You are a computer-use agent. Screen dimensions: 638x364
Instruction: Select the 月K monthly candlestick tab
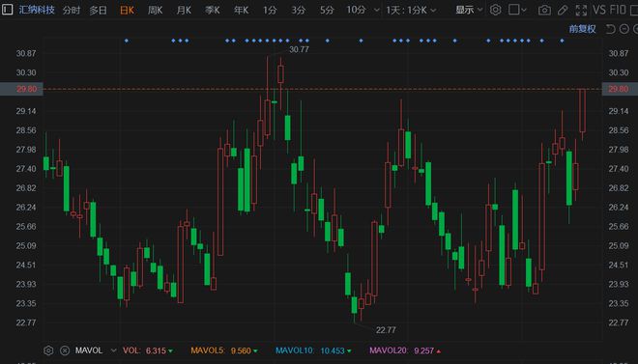point(184,10)
